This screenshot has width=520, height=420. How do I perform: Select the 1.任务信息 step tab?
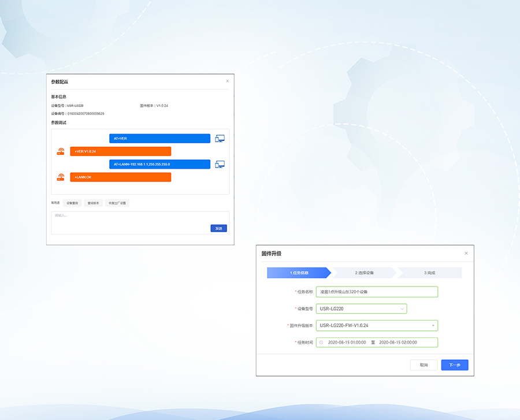click(299, 273)
